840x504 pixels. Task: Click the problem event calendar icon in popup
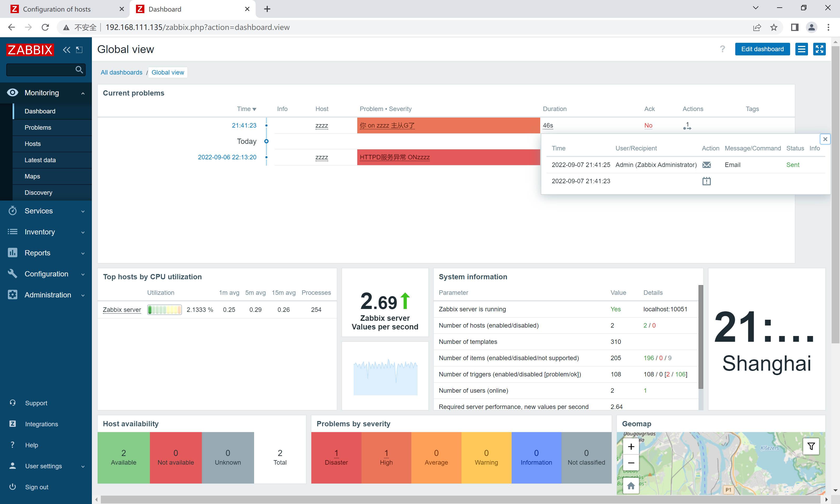[x=707, y=181]
